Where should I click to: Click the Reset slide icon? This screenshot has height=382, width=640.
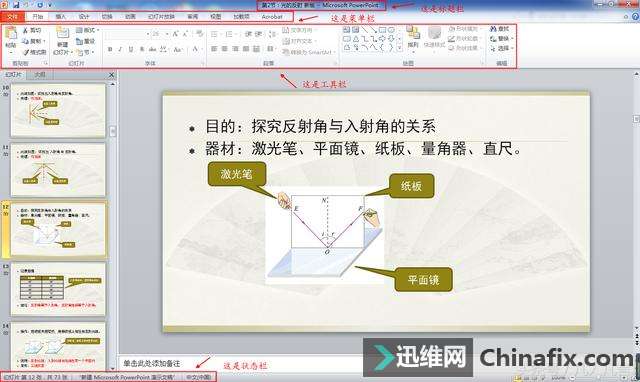click(79, 41)
